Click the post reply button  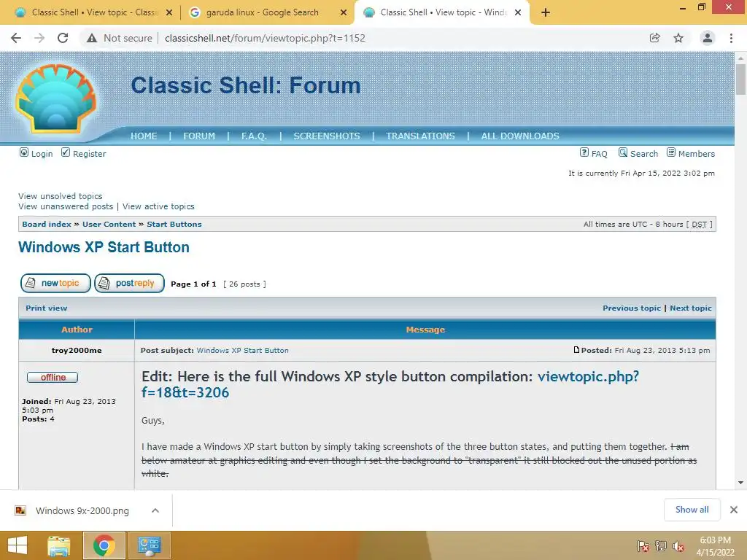pyautogui.click(x=130, y=284)
